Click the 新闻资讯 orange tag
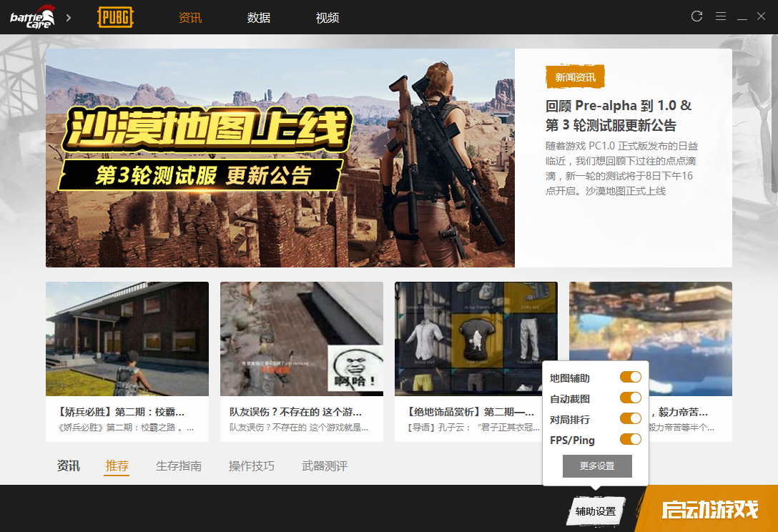The width and height of the screenshot is (778, 532). (575, 77)
